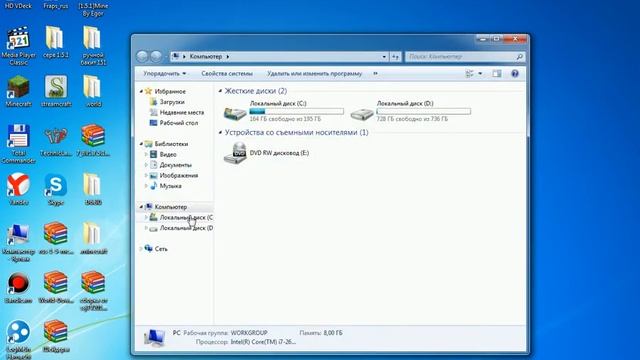Open the view options dropdown arrow
Viewport: 640px width, 360px height.
pyautogui.click(x=480, y=73)
